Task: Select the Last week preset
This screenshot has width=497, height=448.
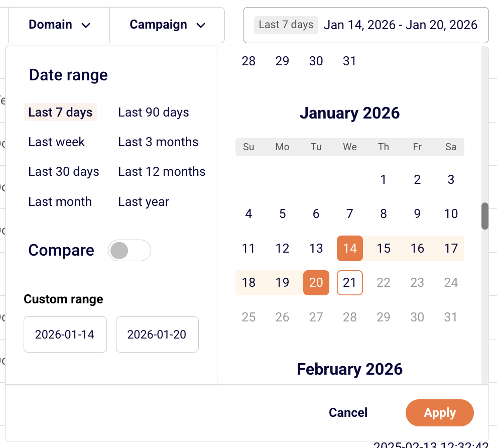Action: coord(57,142)
